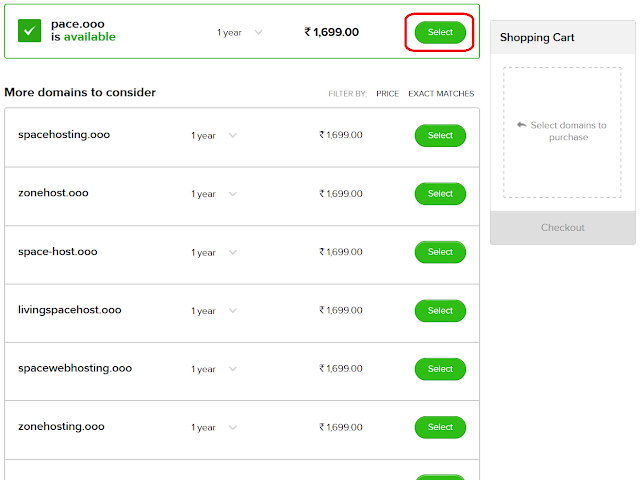Open the year dropdown for zonehosting.ooo

coord(214,427)
